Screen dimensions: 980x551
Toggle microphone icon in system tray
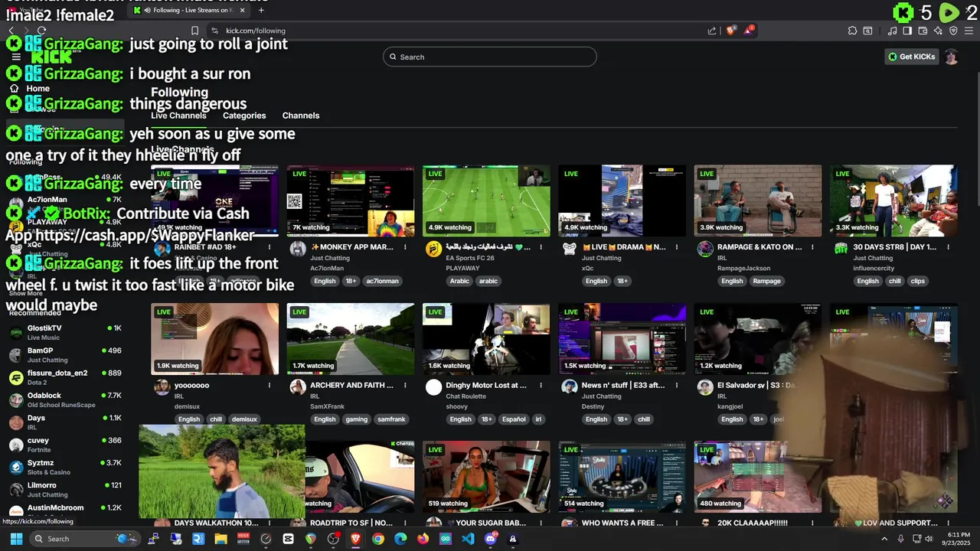pyautogui.click(x=901, y=539)
